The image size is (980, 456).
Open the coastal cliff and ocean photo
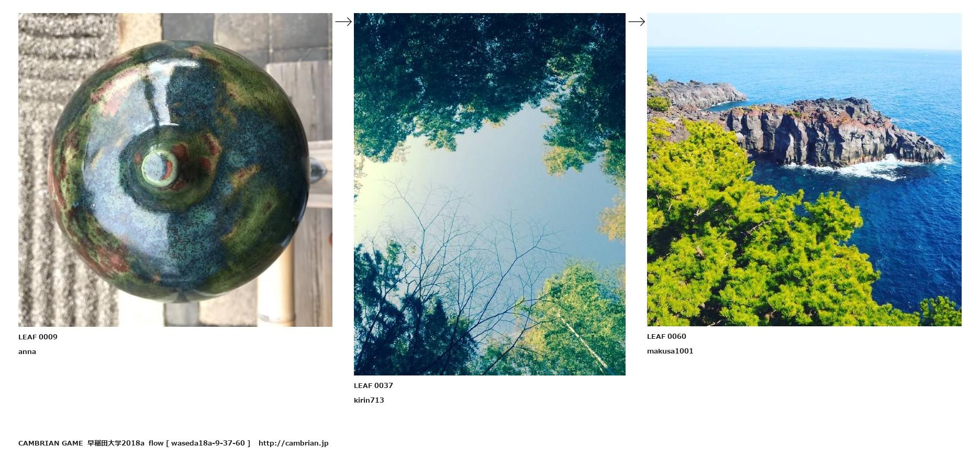[x=804, y=169]
